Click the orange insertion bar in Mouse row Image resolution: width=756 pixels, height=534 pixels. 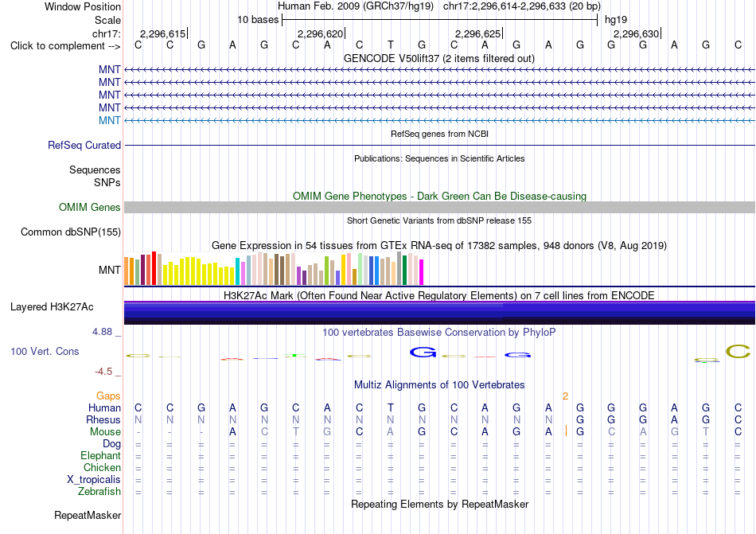point(566,431)
